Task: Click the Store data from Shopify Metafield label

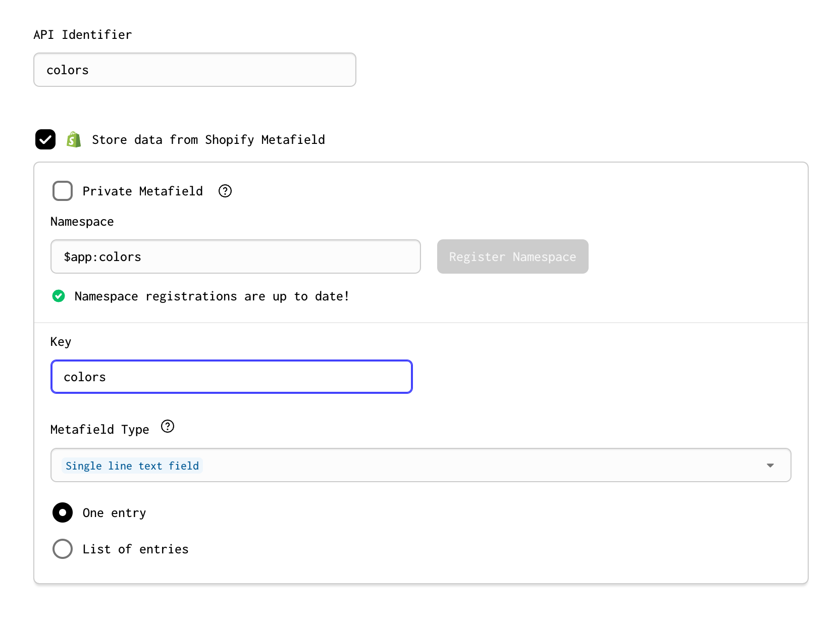Action: click(x=208, y=140)
